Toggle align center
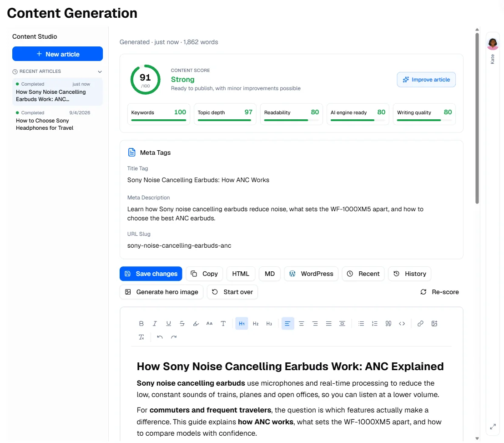The image size is (504, 443). [302, 323]
